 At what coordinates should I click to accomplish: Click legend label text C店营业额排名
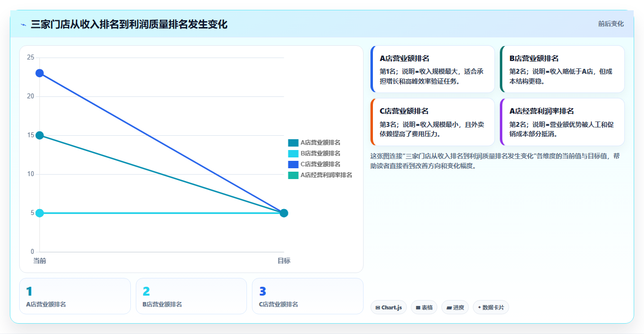[x=320, y=164]
